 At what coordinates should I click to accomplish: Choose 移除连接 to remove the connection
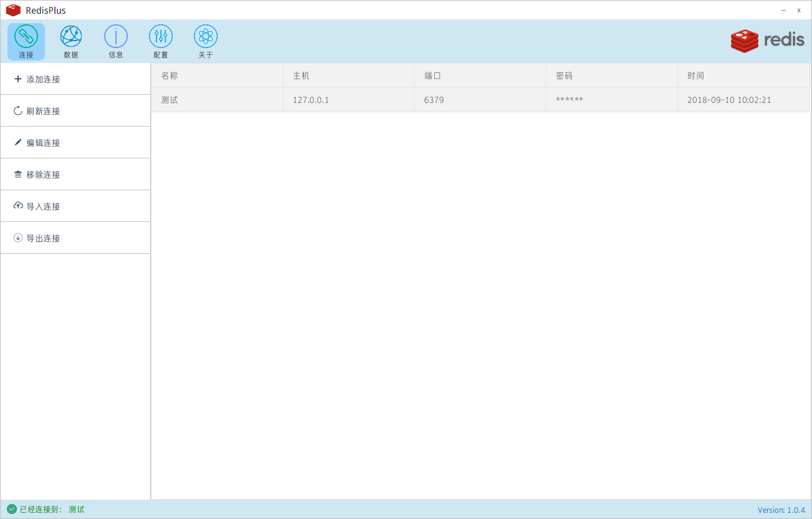(75, 175)
